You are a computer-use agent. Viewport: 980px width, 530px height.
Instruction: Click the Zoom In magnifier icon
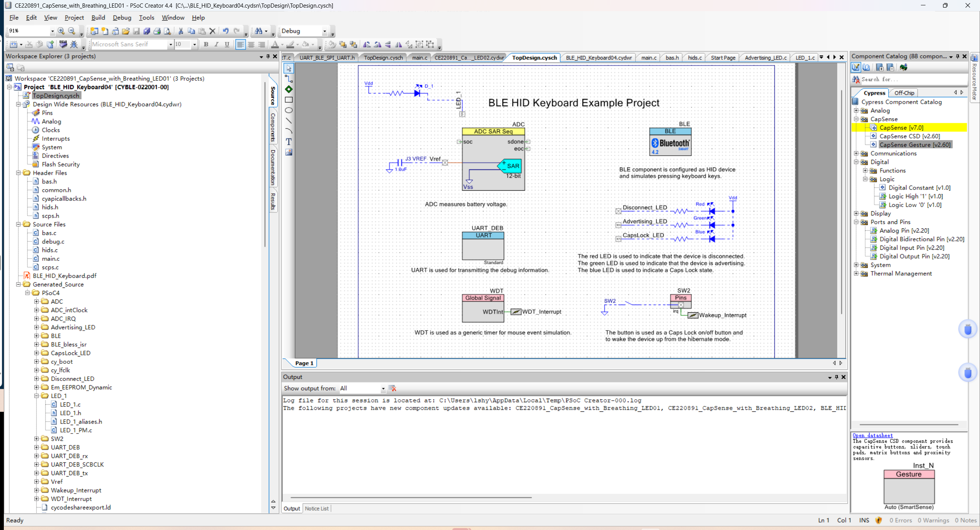click(61, 31)
